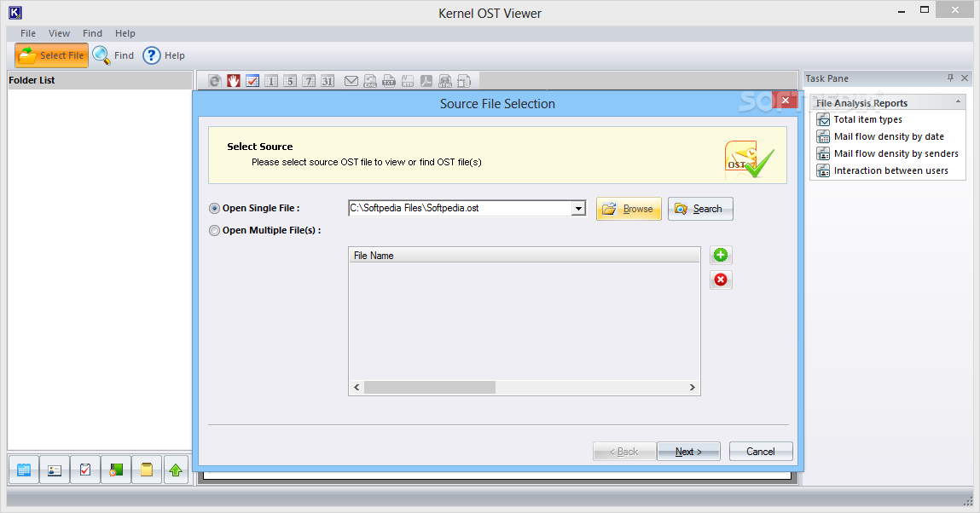Expand the file path dropdown arrow
This screenshot has width=980, height=513.
(579, 209)
